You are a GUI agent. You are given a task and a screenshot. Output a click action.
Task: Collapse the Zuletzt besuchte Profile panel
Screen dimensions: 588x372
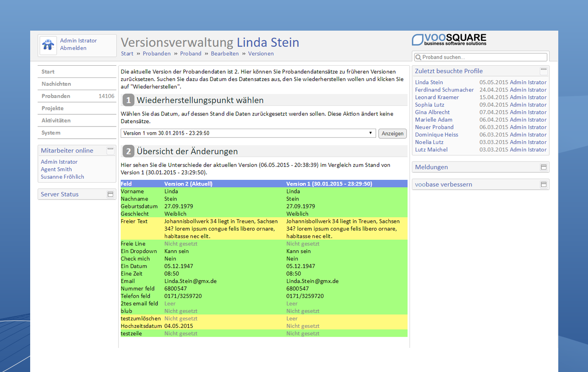tap(543, 70)
